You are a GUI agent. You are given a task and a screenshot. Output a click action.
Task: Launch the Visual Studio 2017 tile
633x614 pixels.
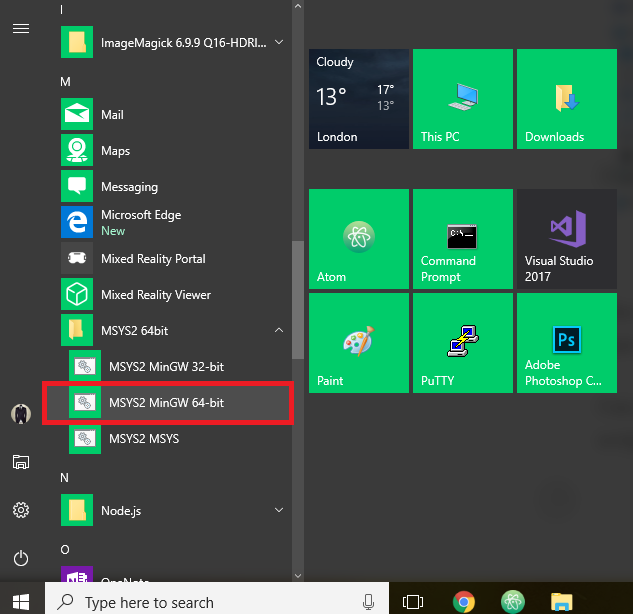point(567,239)
